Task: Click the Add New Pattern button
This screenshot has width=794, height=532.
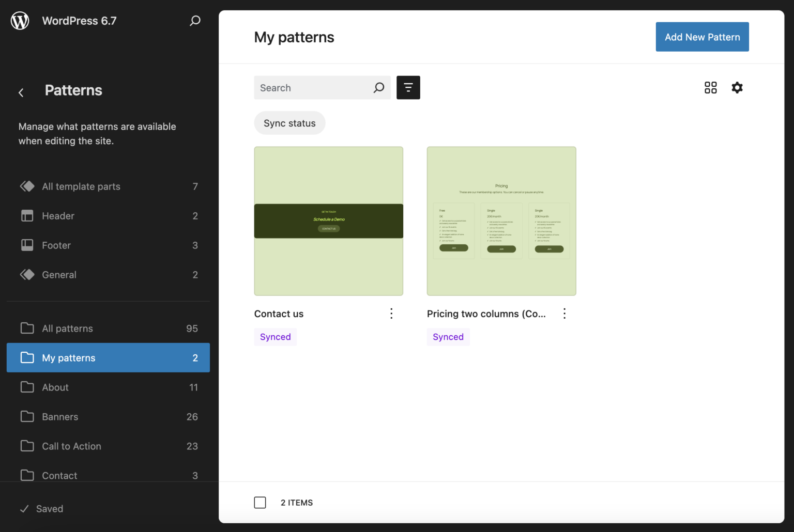Action: pos(702,37)
